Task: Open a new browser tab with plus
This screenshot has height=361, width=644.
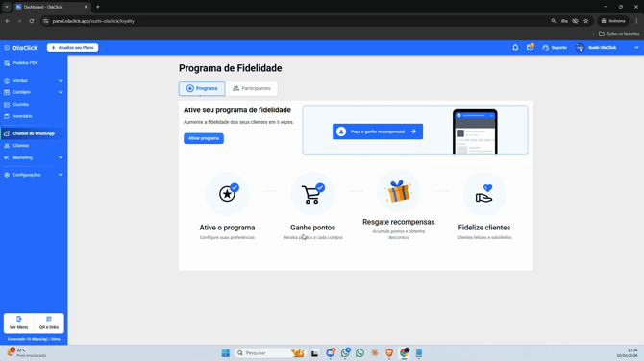Action: tap(98, 7)
